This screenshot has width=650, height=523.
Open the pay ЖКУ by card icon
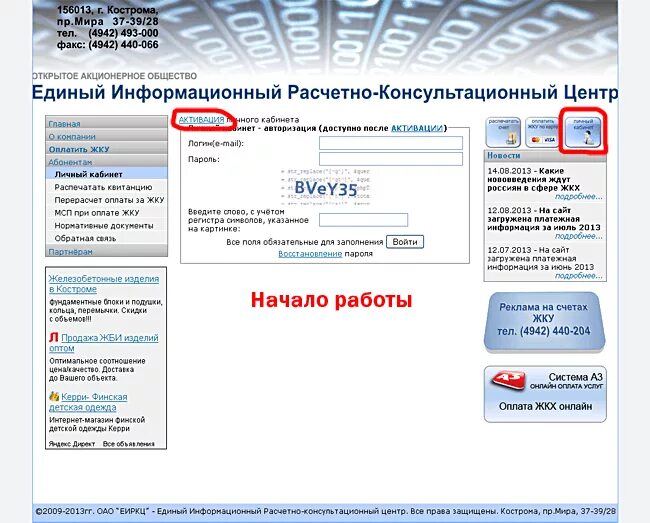[542, 132]
